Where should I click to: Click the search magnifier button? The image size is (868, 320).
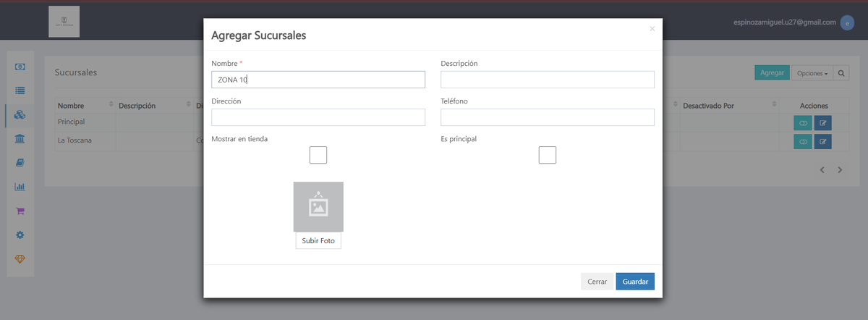[x=842, y=73]
